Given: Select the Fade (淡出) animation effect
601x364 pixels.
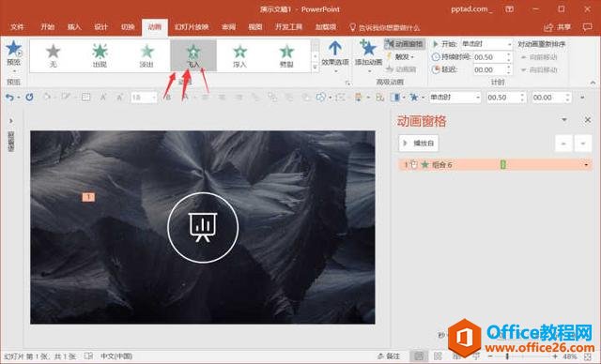Looking at the screenshot, I should pyautogui.click(x=146, y=55).
